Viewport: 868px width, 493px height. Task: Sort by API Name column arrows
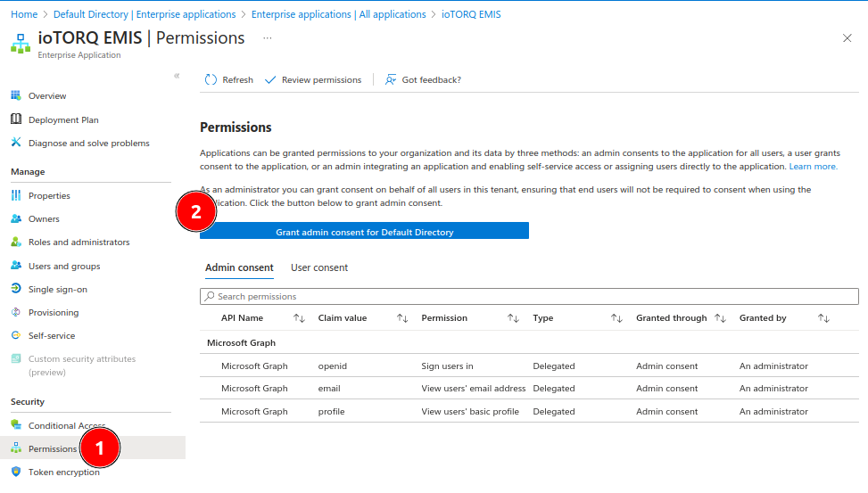click(299, 318)
